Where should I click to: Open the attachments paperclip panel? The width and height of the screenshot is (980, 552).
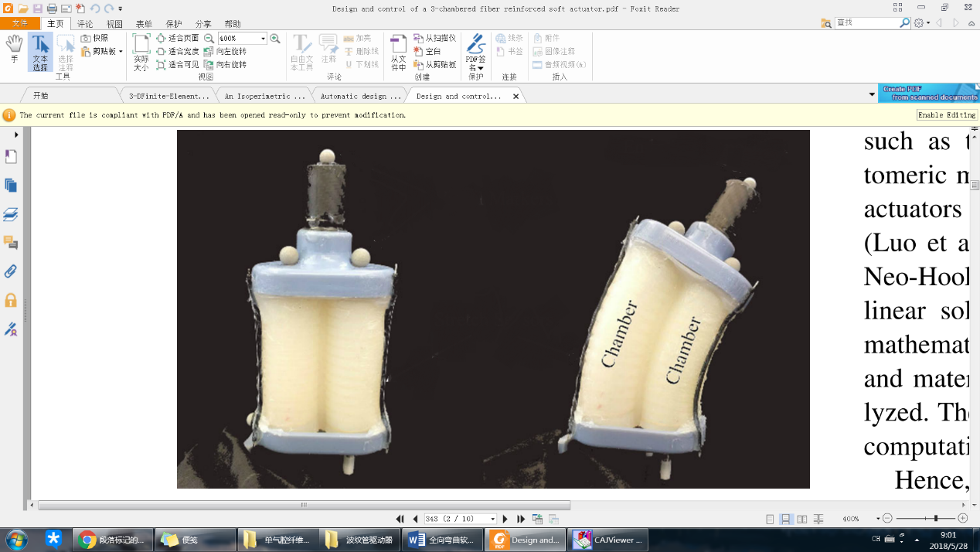click(x=11, y=271)
